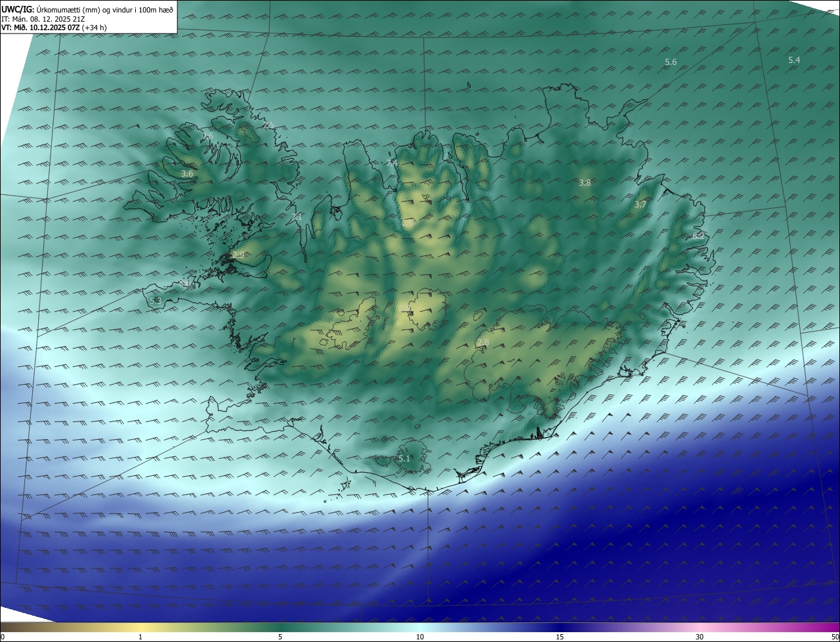Click the 5.1 value label
This screenshot has width=840, height=642.
[x=404, y=458]
